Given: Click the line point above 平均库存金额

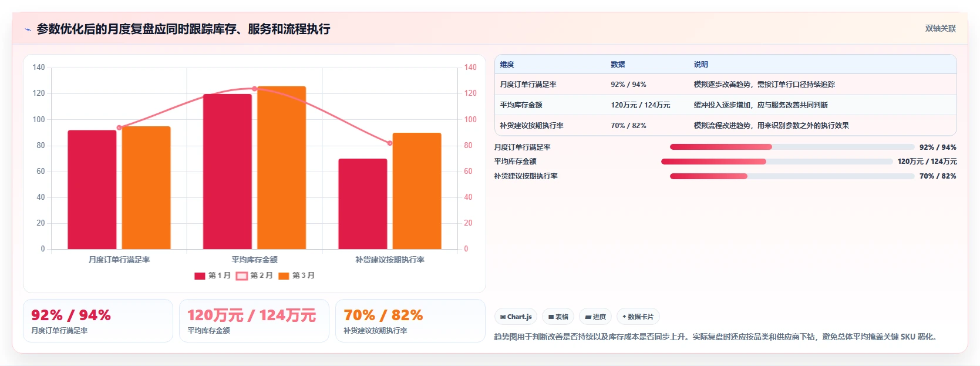Looking at the screenshot, I should 254,89.
